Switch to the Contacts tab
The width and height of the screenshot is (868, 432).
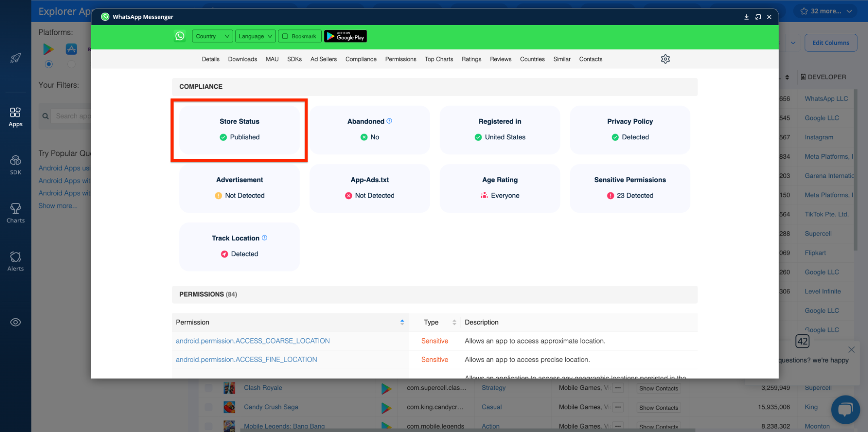(591, 59)
